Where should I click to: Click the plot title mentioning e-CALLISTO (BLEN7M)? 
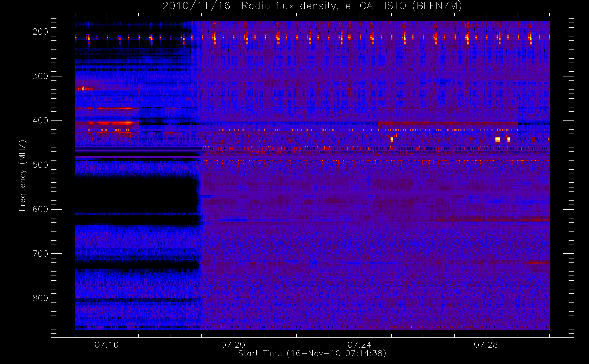coord(312,6)
